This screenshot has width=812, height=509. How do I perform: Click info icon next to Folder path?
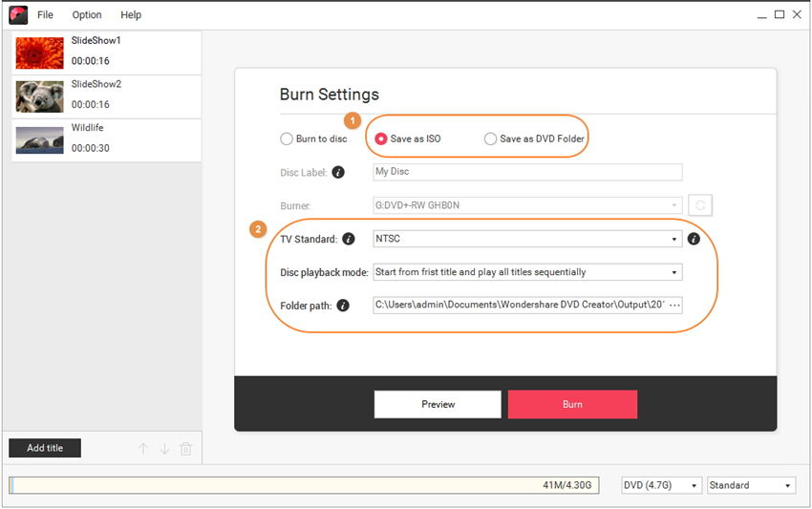(x=343, y=306)
